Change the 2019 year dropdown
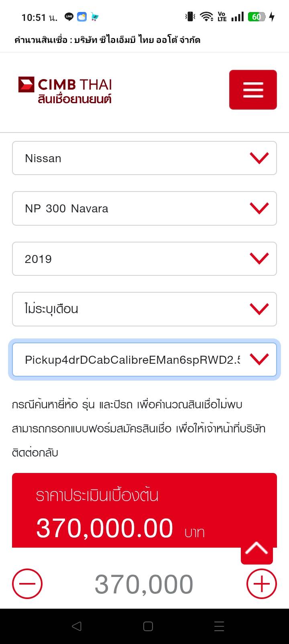 tap(144, 259)
